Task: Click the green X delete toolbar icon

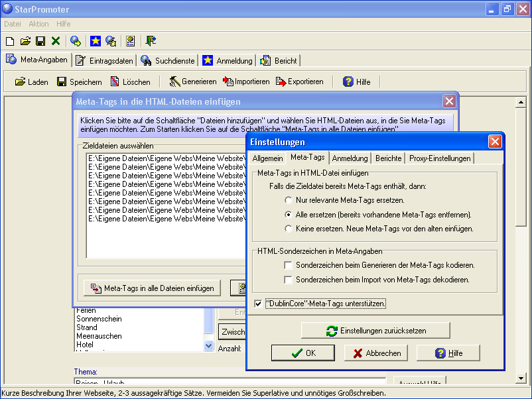Action: tap(56, 41)
